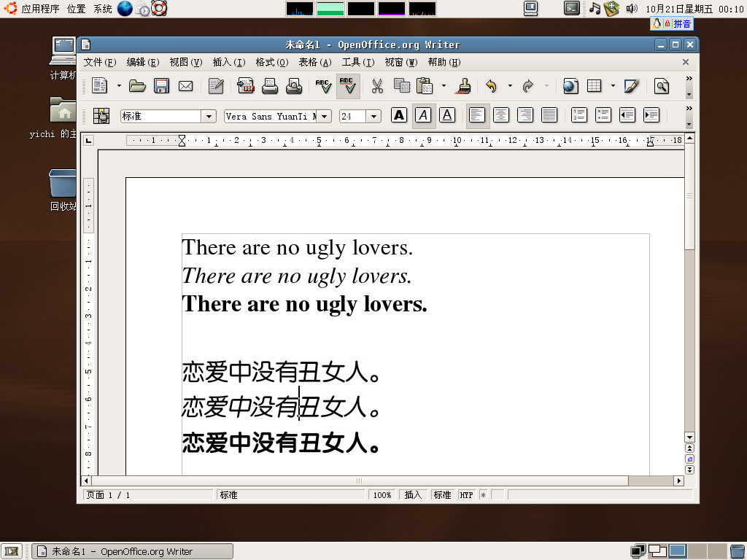This screenshot has width=747, height=560.
Task: Click the Increase Indent icon
Action: (x=651, y=115)
